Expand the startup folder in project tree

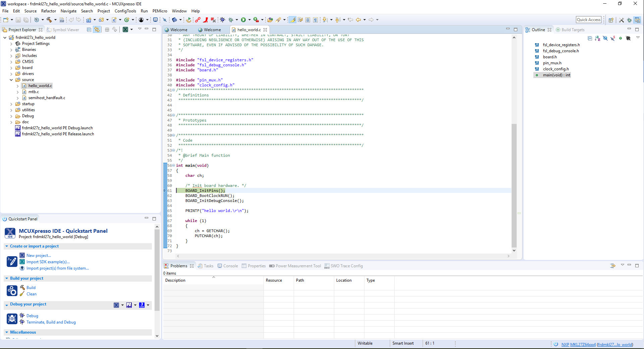[11, 104]
